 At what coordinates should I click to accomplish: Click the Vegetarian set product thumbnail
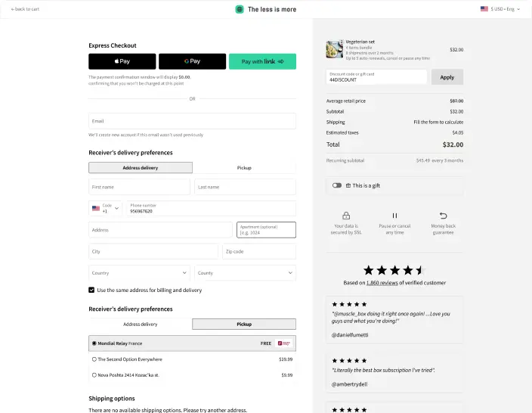tap(334, 49)
